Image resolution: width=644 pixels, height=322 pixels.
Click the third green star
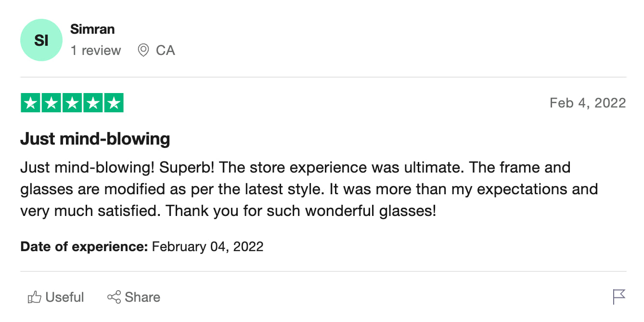(72, 103)
